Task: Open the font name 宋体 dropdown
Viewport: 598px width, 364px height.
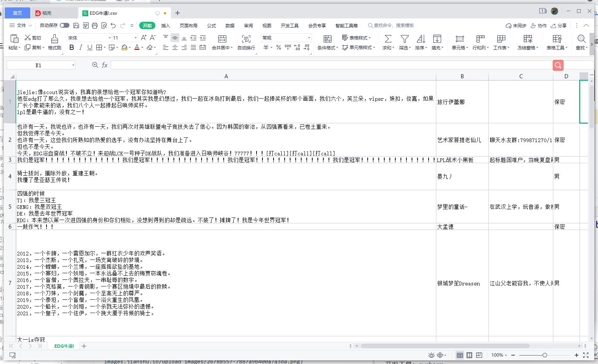Action: (110, 38)
